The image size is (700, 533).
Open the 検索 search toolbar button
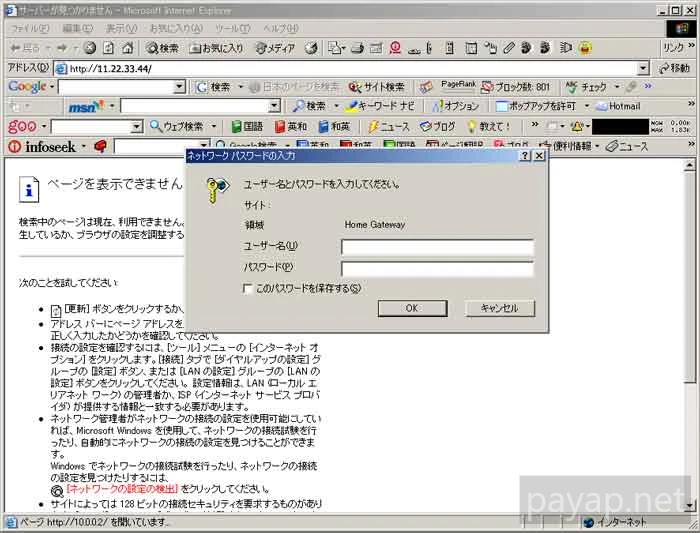162,48
